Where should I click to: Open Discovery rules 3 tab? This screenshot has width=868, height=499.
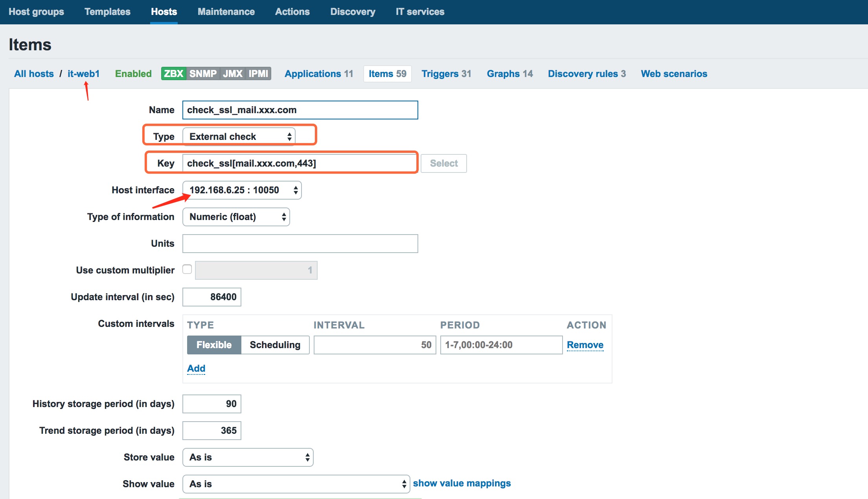[587, 73]
